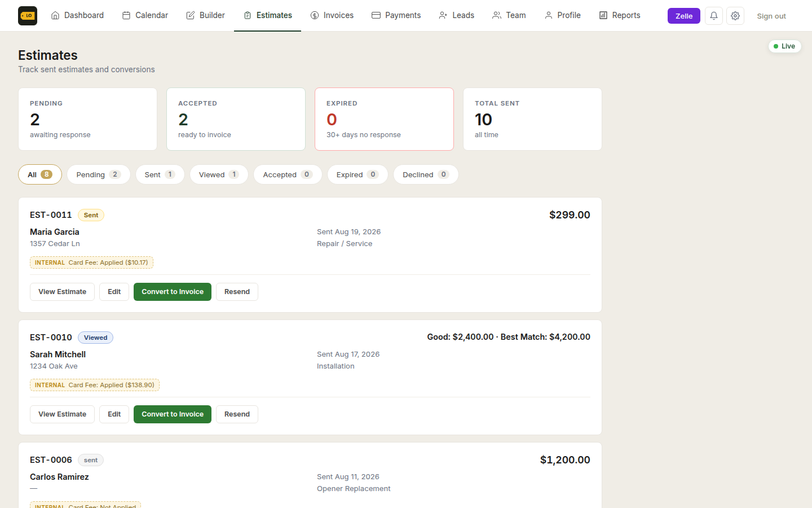Screen dimensions: 812x508
Task: Open Invoices with the dollar icon
Action: tap(332, 15)
